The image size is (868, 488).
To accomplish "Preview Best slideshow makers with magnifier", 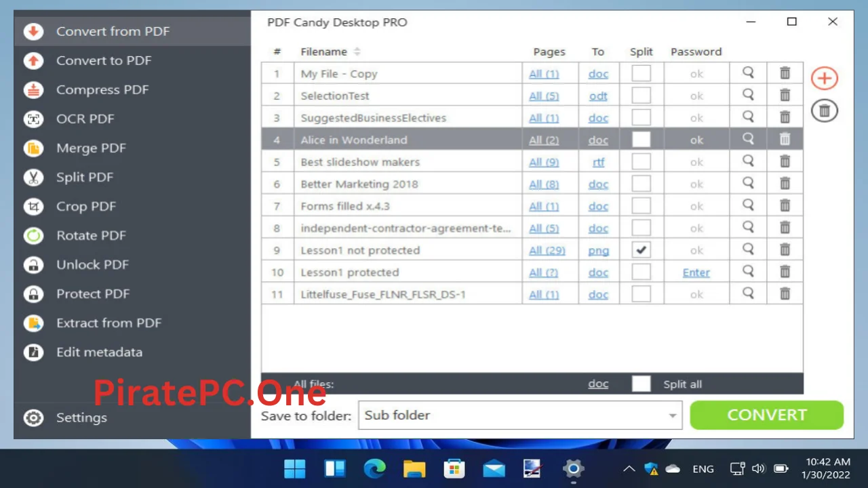I will [748, 161].
